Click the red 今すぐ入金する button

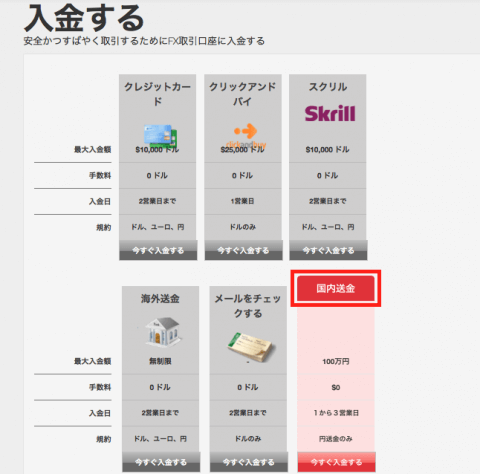(x=336, y=462)
